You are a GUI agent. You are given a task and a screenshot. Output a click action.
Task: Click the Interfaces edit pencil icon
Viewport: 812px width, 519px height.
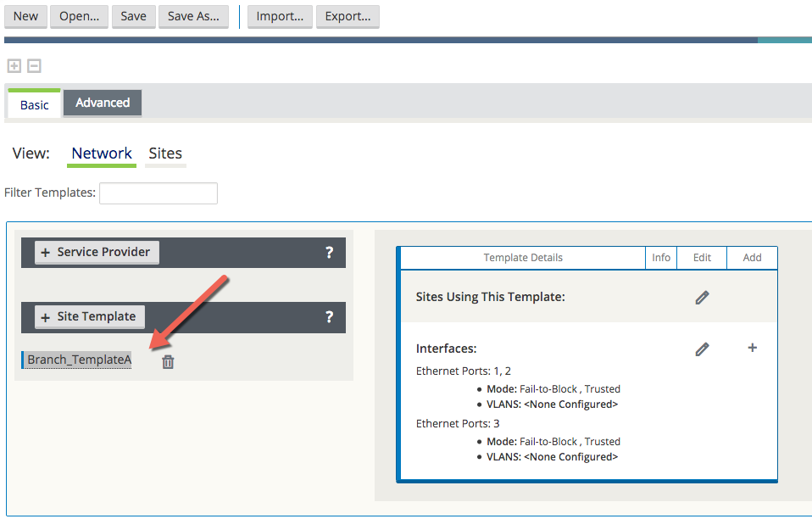(702, 349)
